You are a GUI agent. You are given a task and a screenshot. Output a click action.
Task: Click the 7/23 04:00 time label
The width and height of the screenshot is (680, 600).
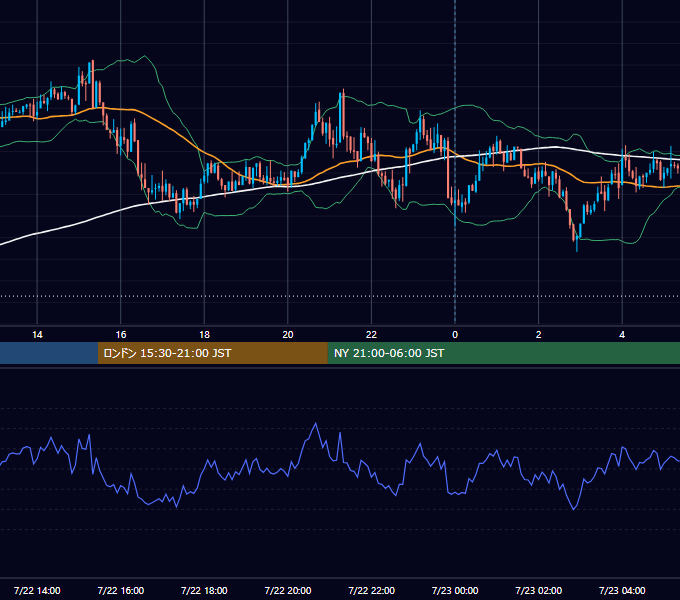(x=622, y=590)
